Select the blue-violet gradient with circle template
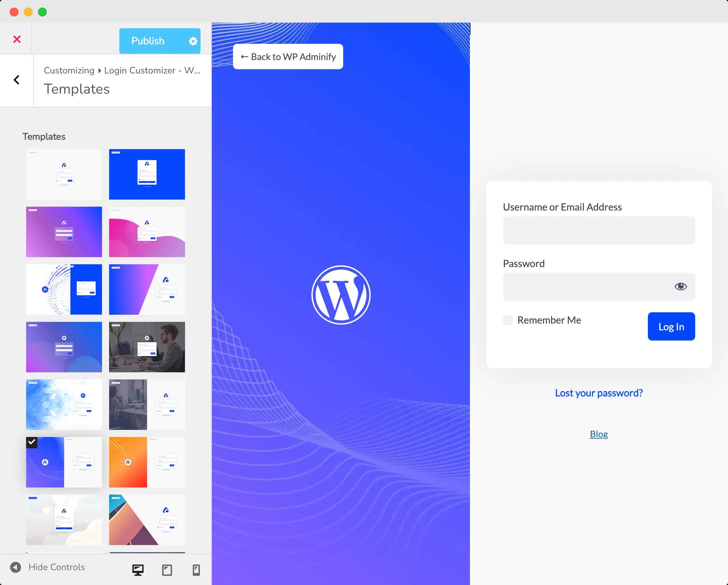 [64, 347]
